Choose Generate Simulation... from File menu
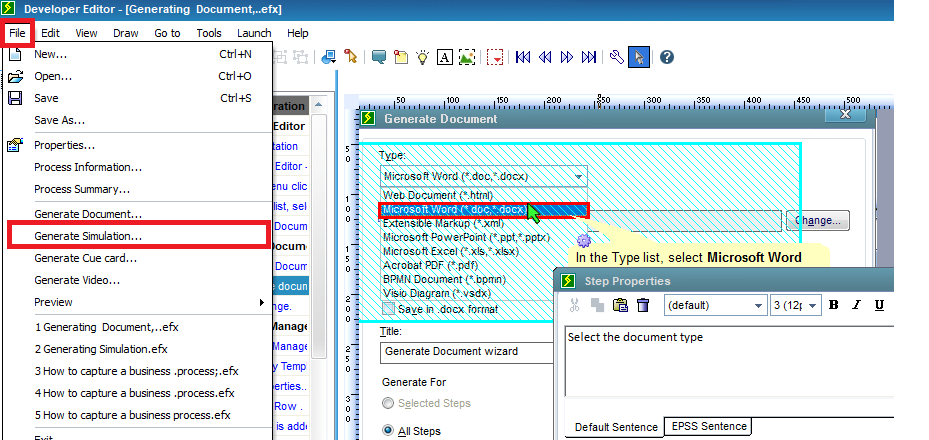929x440 pixels. point(139,236)
